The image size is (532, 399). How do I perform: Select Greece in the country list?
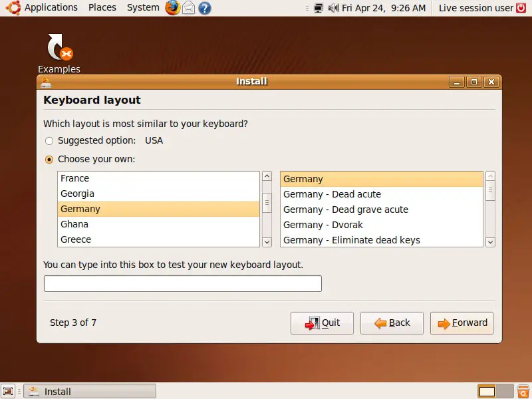tap(158, 239)
